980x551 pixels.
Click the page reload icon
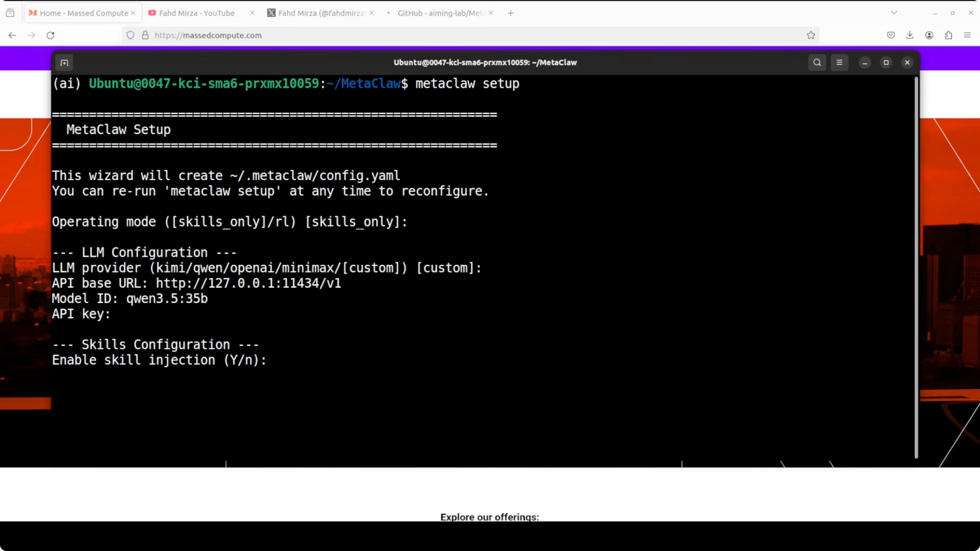coord(50,35)
